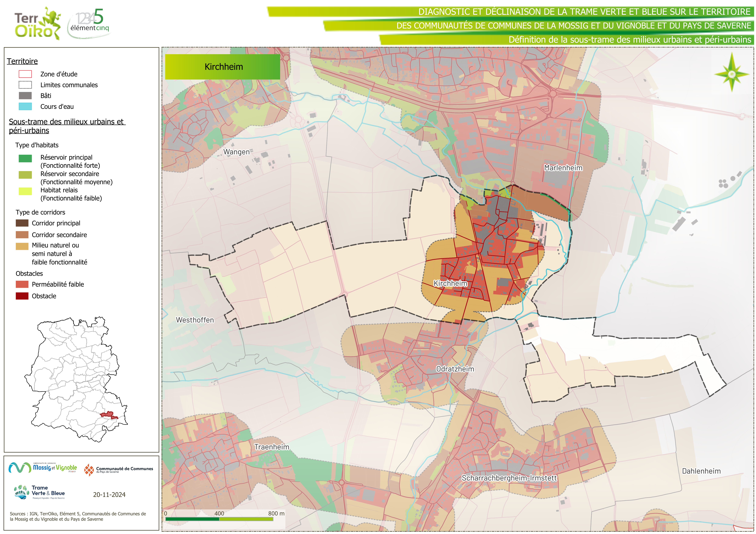Click the Cours d'eau blue swatch
This screenshot has width=756, height=534.
[x=25, y=107]
